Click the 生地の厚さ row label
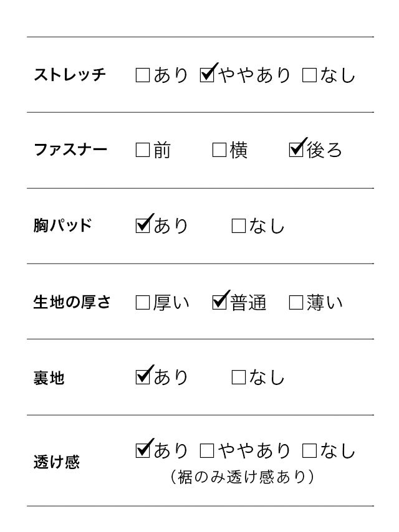This screenshot has width=399, height=532. click(72, 303)
